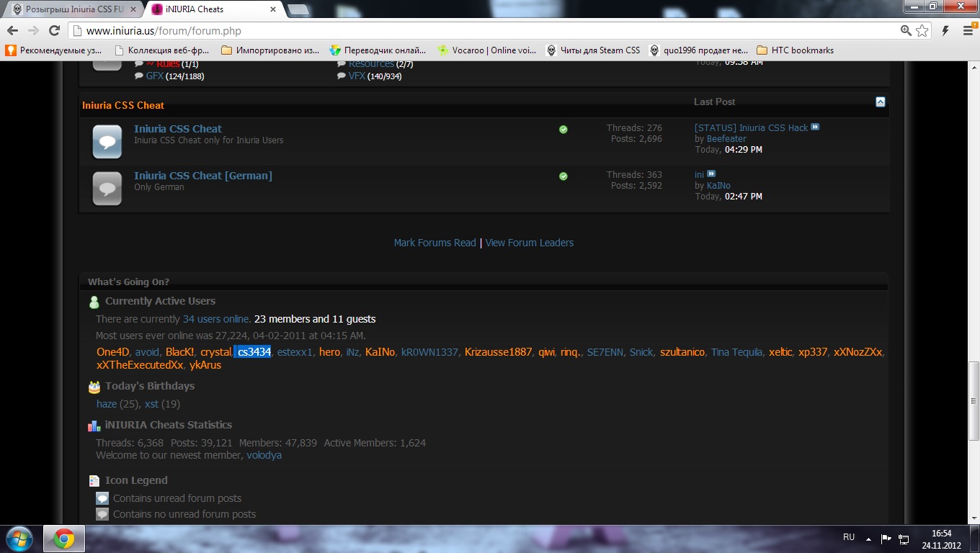980x553 pixels.
Task: Open the Chrome menu icon
Action: coord(968,31)
